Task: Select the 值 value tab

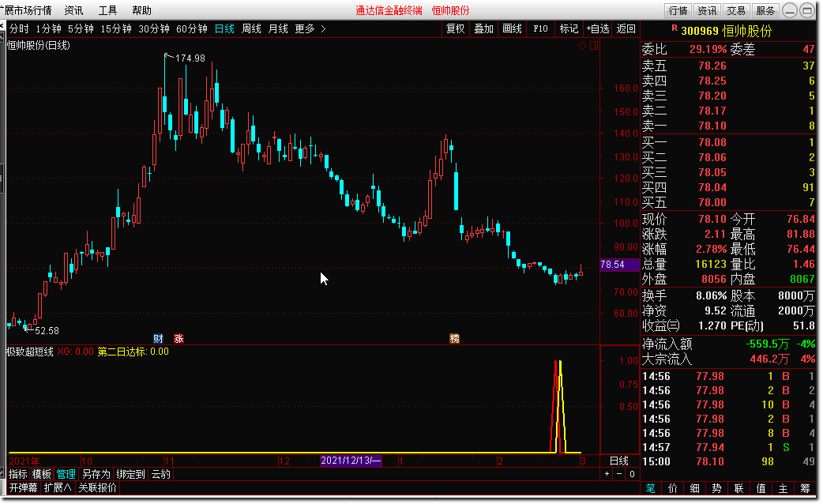Action: [761, 489]
